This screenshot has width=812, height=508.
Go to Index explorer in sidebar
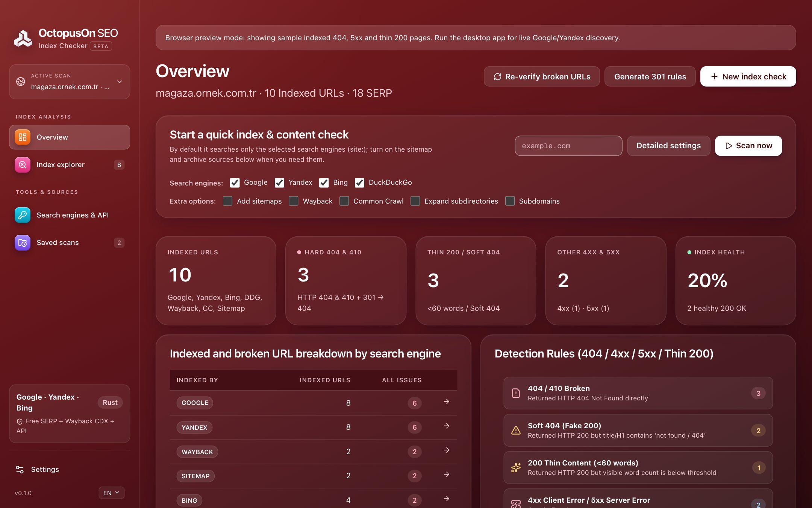pos(70,164)
